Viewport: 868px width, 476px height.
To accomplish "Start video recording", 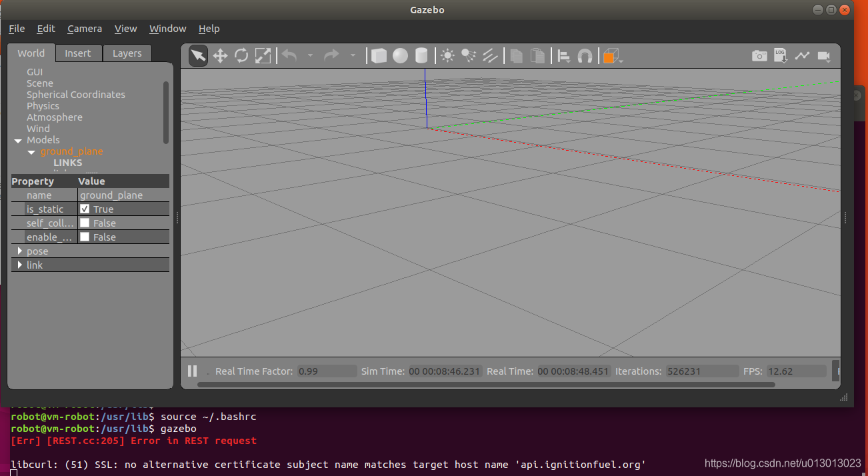I will [x=824, y=56].
